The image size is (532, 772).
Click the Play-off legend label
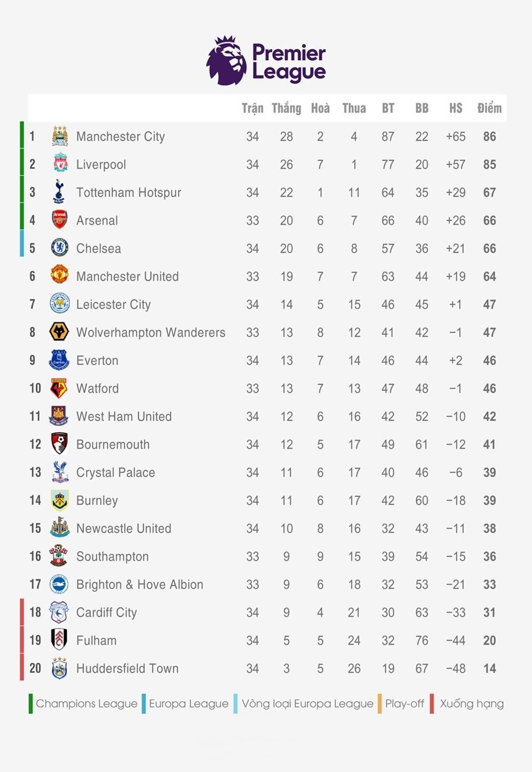(405, 704)
